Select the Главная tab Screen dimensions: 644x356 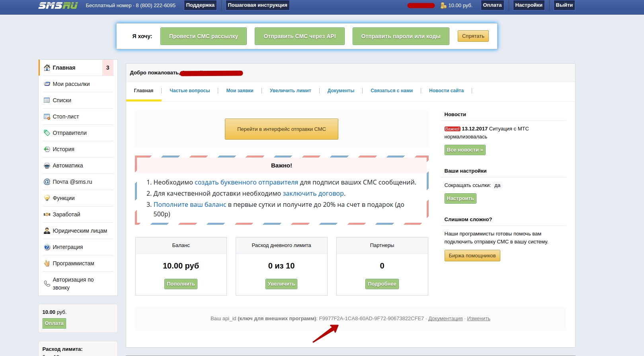144,91
